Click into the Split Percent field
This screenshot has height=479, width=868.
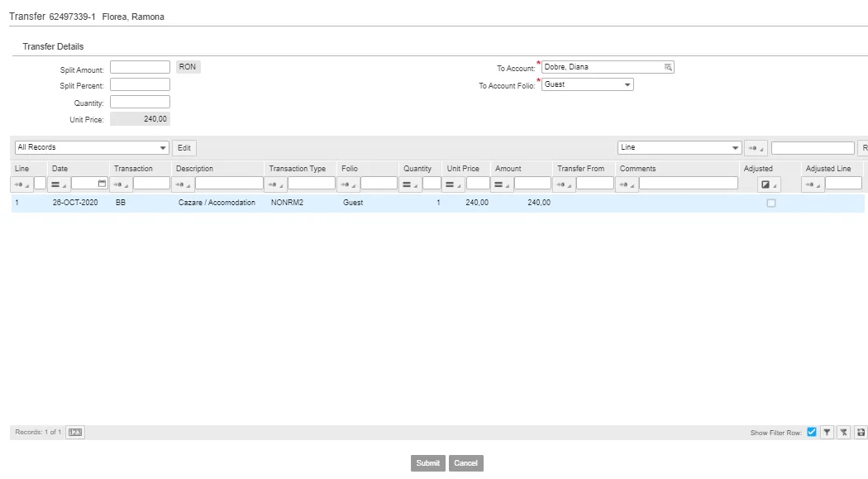pos(140,84)
